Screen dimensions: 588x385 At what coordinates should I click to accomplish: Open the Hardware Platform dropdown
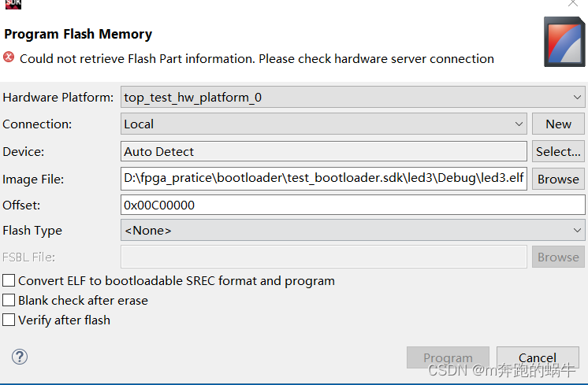(x=352, y=97)
